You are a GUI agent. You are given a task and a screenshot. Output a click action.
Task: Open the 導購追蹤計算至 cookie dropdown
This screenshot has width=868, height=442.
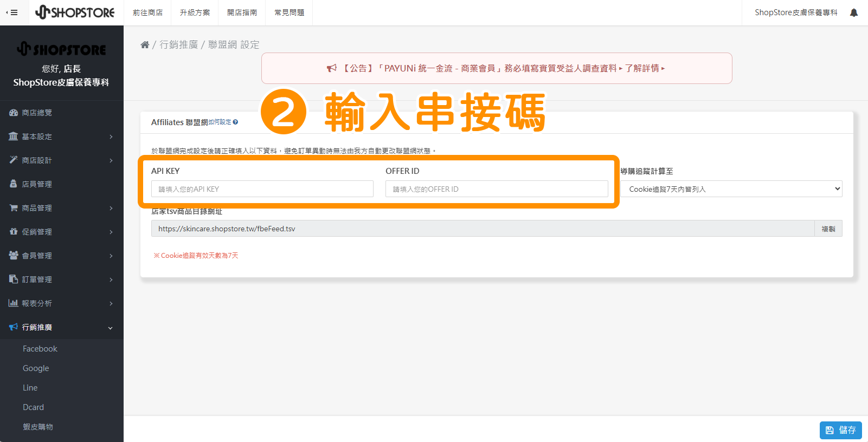coord(731,189)
